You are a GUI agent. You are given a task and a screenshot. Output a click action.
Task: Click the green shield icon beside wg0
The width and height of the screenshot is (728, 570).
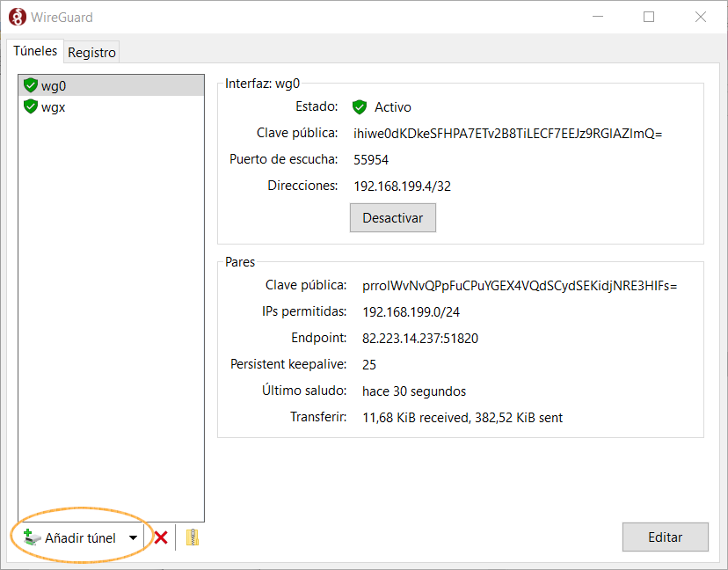[31, 85]
